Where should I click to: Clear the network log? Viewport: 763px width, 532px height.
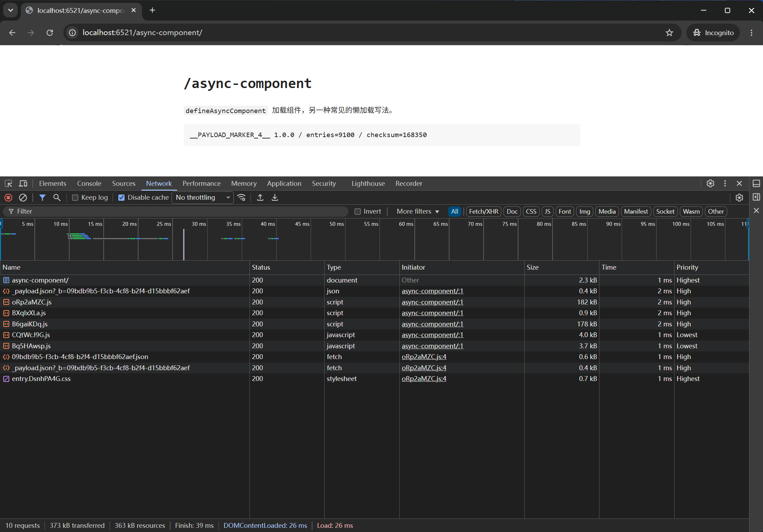pos(23,198)
